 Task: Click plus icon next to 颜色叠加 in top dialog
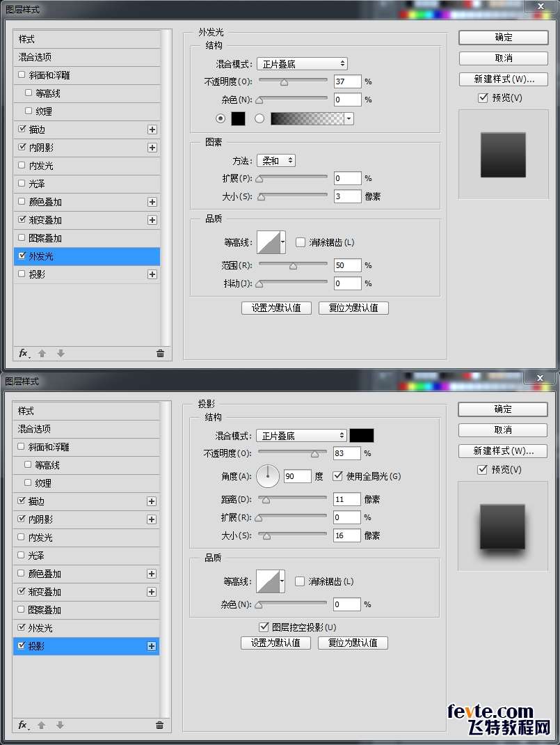point(152,202)
